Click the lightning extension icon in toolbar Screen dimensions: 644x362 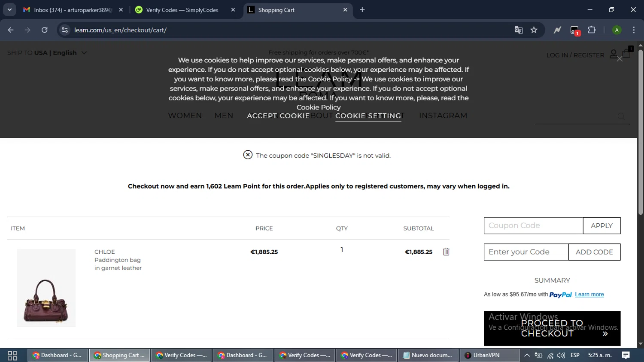(557, 30)
